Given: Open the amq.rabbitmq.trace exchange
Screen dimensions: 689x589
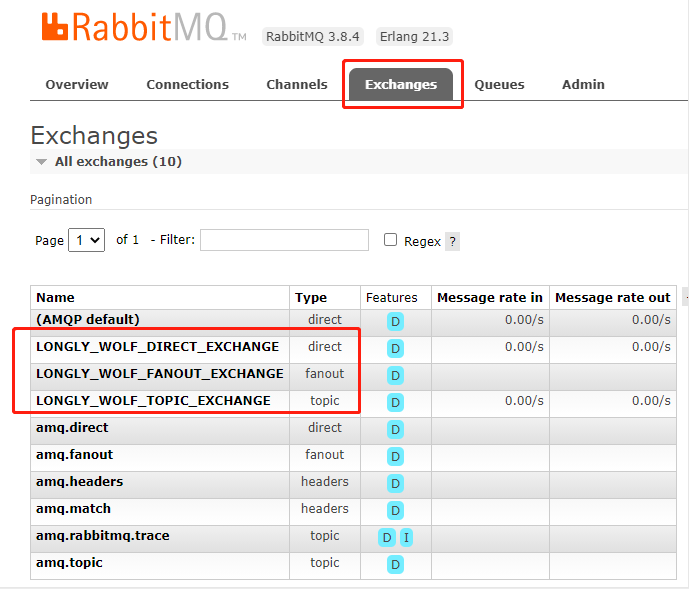Looking at the screenshot, I should (103, 536).
